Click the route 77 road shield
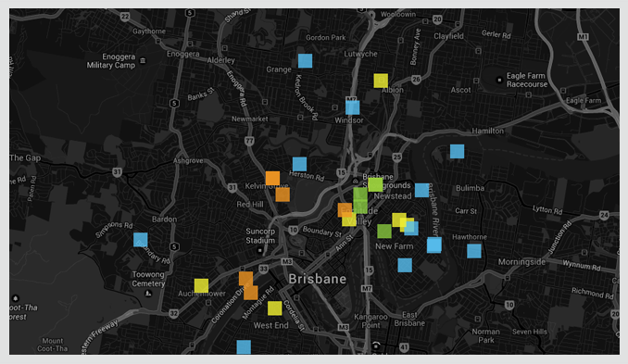 click(x=249, y=141)
